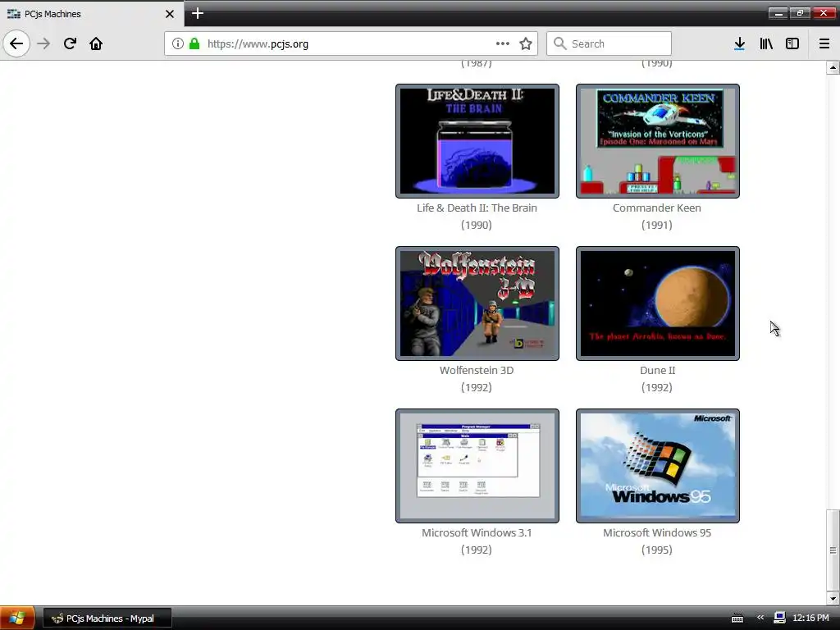Open the browser home page
This screenshot has width=840, height=630.
tap(96, 43)
